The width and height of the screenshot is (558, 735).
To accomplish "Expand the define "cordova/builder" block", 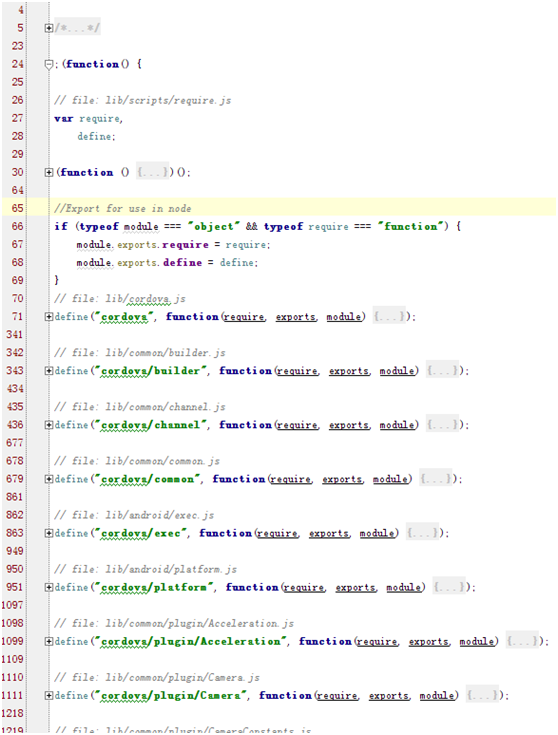I will tap(49, 371).
